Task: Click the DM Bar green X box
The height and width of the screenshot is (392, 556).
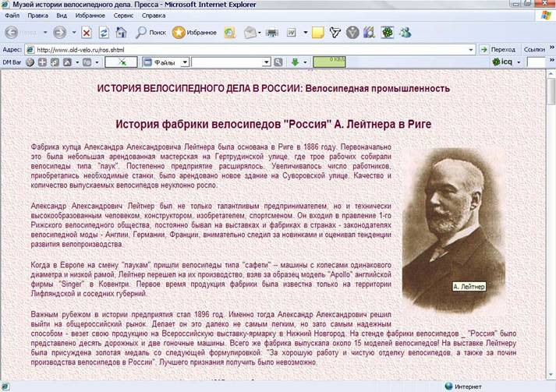Action: (122, 62)
